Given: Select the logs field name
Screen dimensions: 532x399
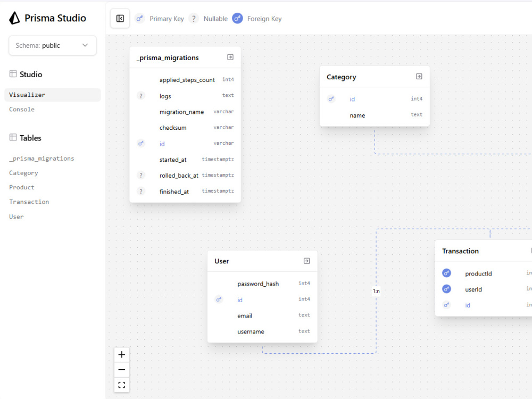Looking at the screenshot, I should pos(165,96).
